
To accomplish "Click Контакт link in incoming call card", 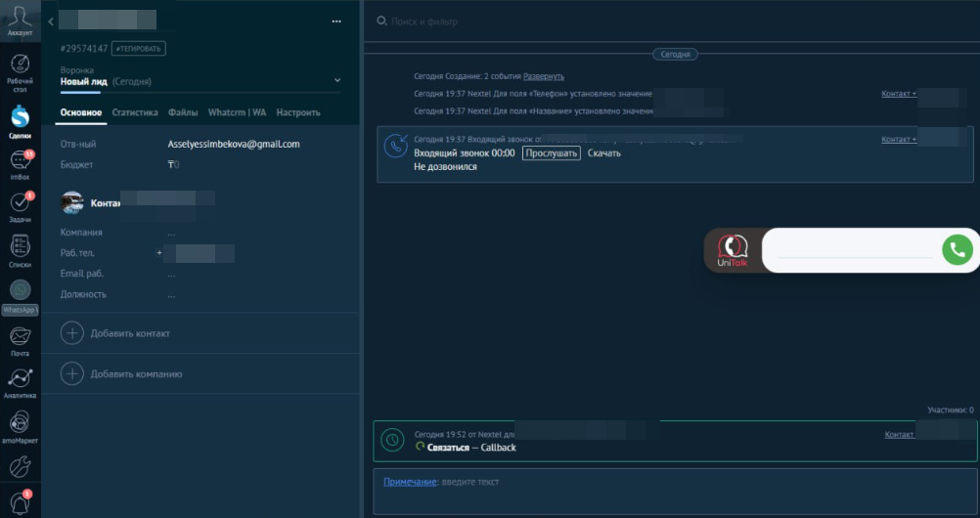I will tap(899, 140).
